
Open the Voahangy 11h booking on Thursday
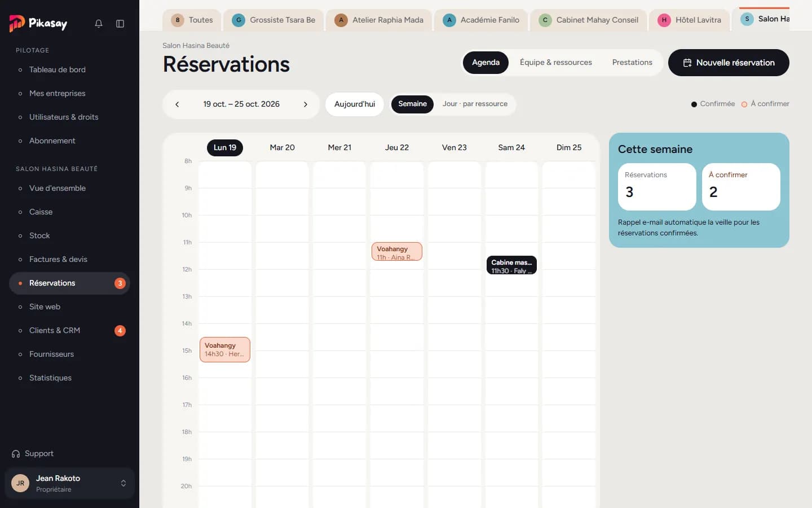click(396, 252)
